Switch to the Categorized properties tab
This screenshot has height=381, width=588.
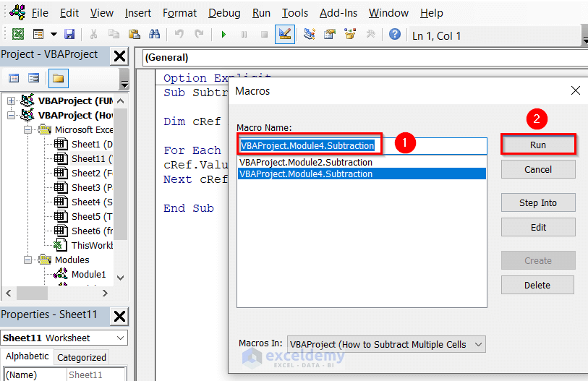coord(82,357)
